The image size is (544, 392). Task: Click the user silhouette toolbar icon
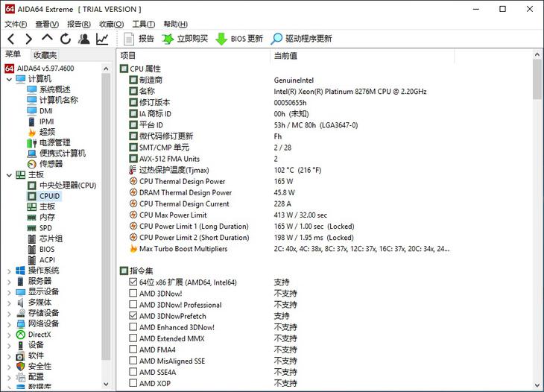[x=83, y=39]
